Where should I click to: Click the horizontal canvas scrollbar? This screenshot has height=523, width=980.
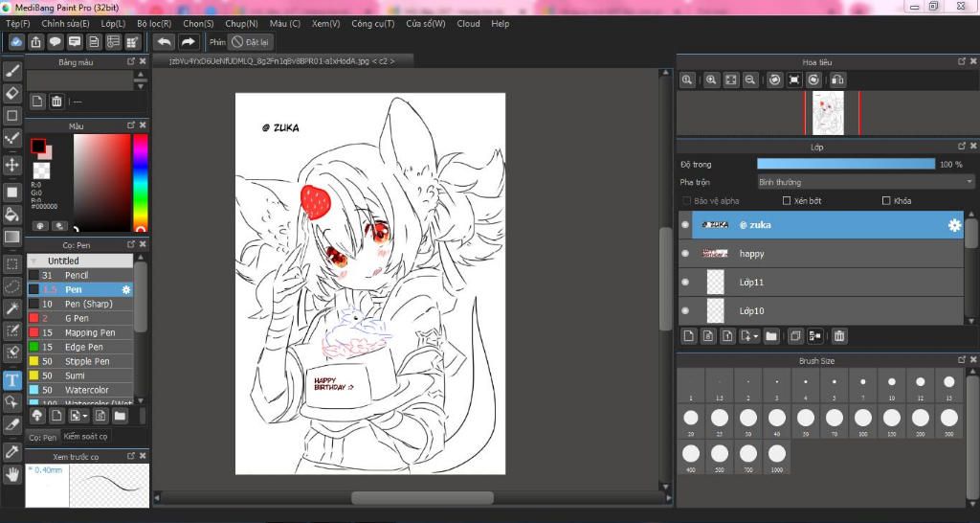tap(422, 498)
